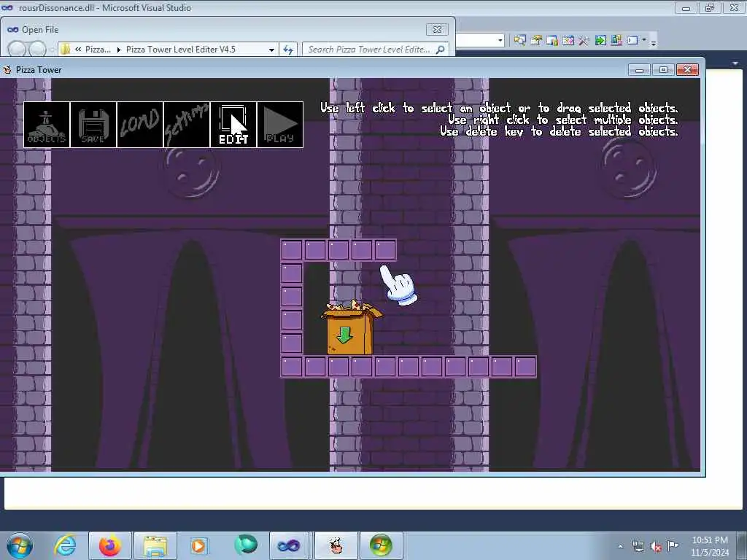
Task: Click the magnifier search icon in Open File
Action: tap(441, 50)
